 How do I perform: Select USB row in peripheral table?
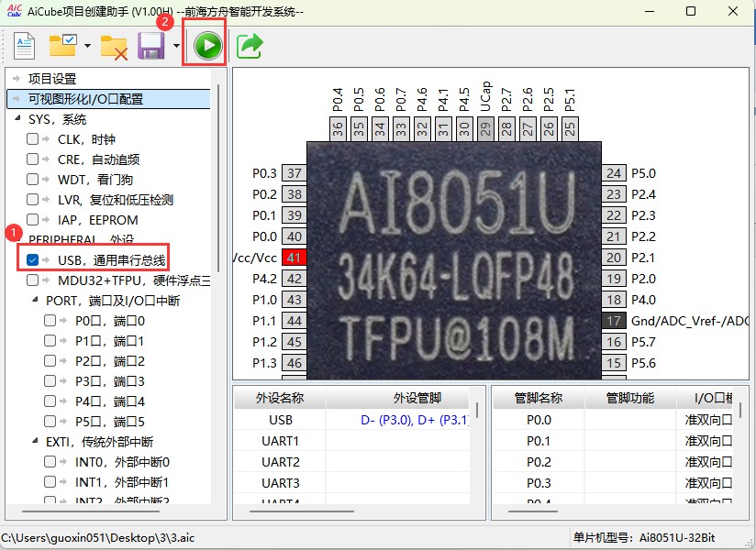(x=351, y=420)
